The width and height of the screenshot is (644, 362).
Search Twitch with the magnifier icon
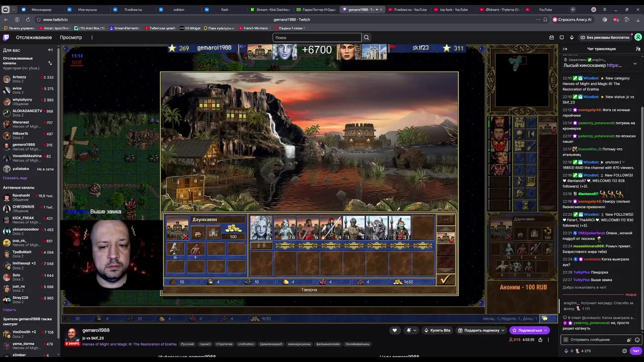[366, 37]
